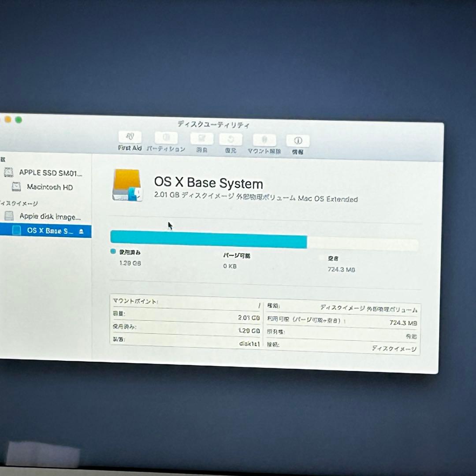Select the APPLE SSD SM01 drive
The height and width of the screenshot is (476, 476).
click(45, 173)
